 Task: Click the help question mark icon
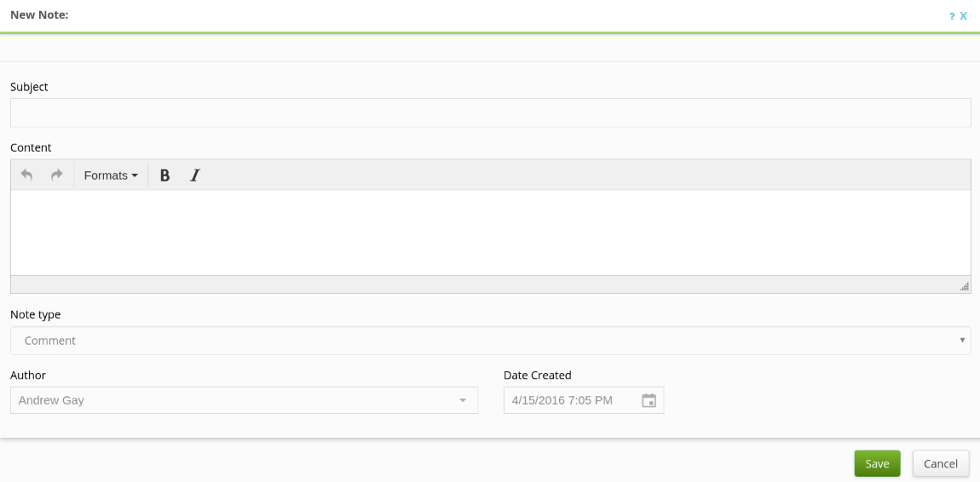click(x=952, y=15)
